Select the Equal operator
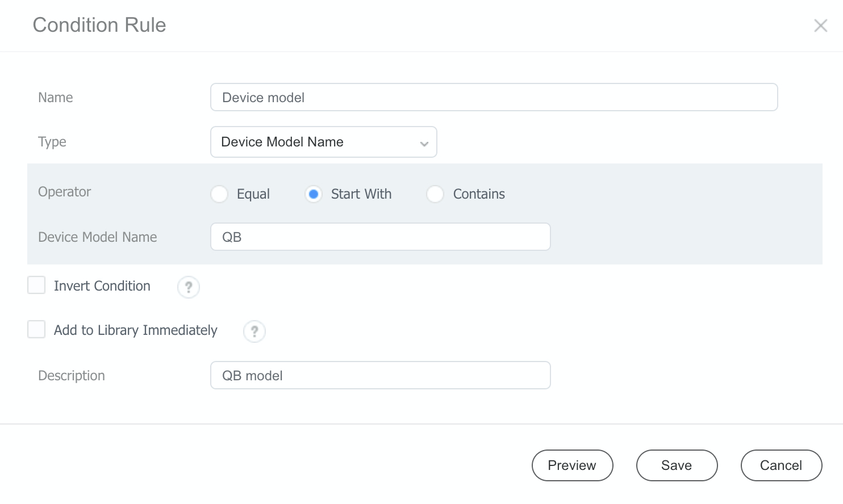 pyautogui.click(x=219, y=194)
